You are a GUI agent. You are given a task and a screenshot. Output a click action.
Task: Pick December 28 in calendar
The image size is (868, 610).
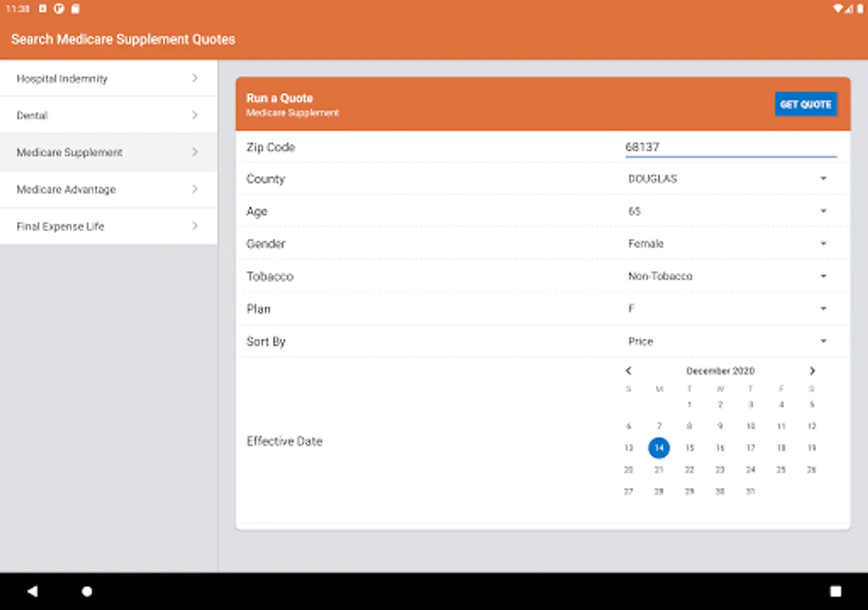(659, 491)
